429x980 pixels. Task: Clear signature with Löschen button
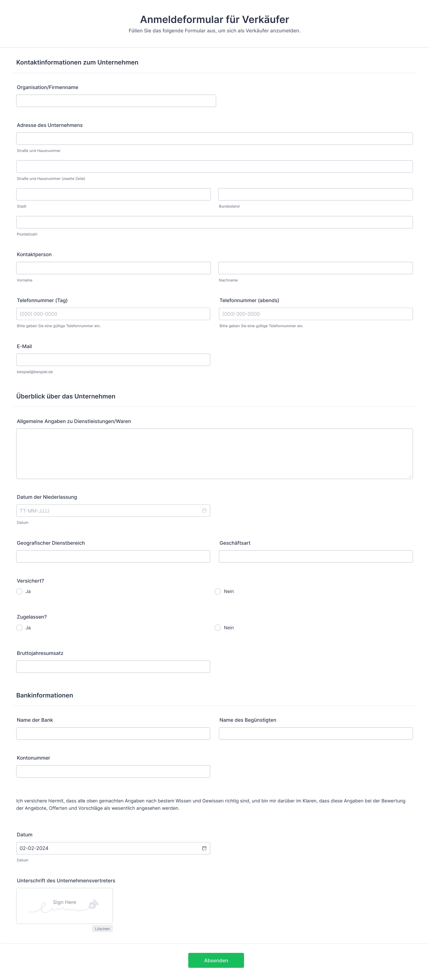[102, 928]
